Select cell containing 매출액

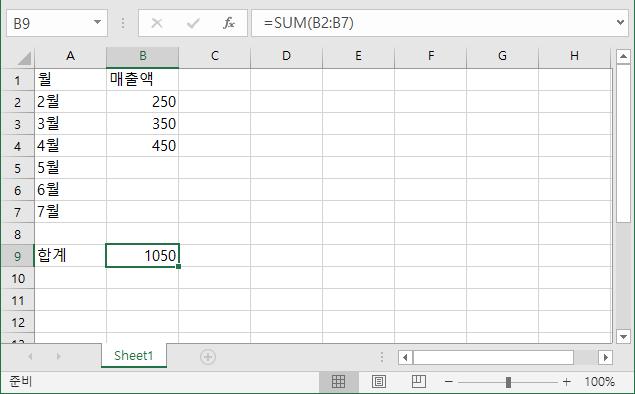(143, 80)
